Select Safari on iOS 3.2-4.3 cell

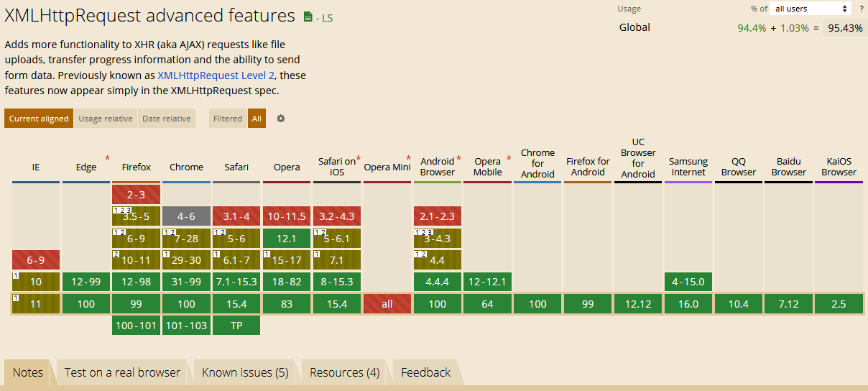coord(337,216)
